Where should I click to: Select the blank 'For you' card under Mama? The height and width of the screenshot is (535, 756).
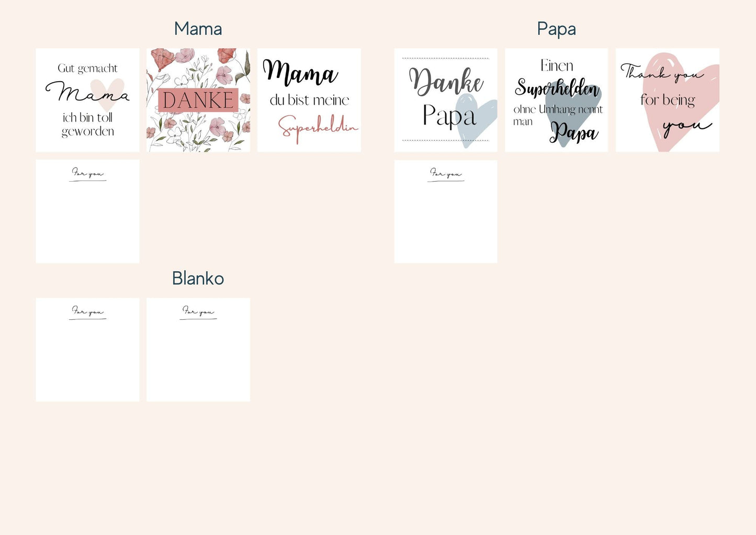click(x=87, y=211)
